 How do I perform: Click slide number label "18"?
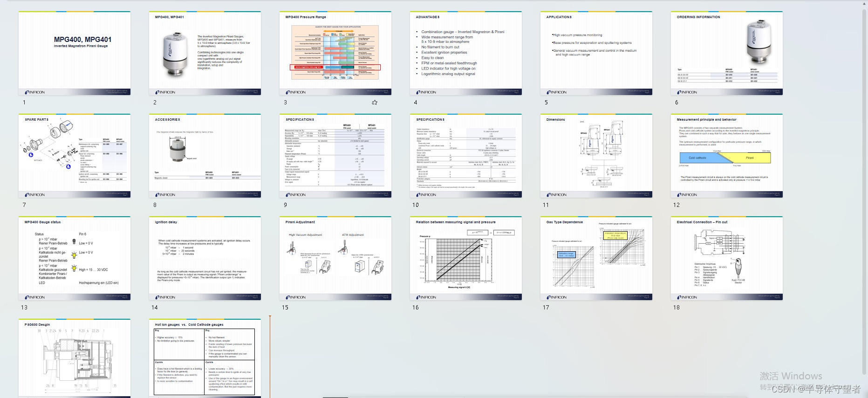tap(677, 307)
